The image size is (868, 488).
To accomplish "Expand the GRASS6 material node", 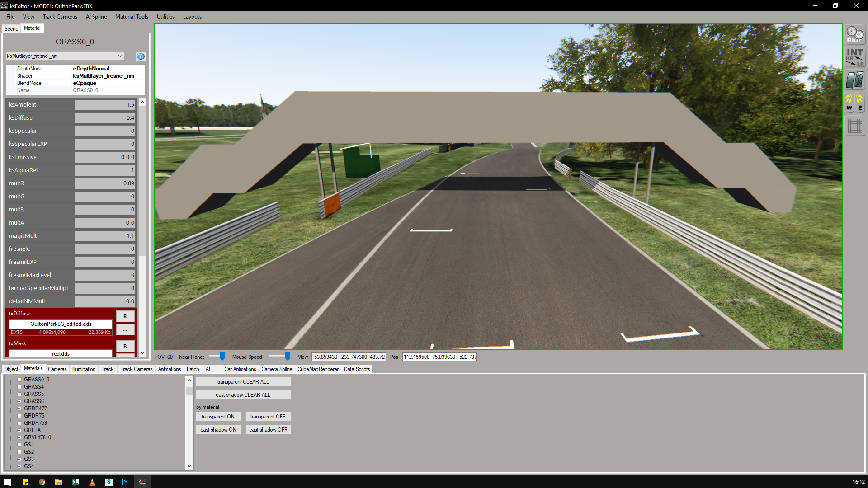I will [19, 401].
